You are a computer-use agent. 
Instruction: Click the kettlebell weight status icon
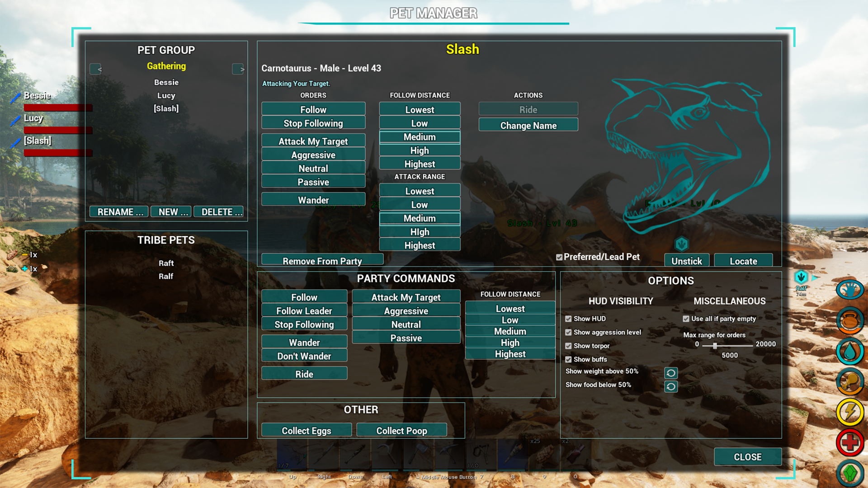click(x=850, y=320)
